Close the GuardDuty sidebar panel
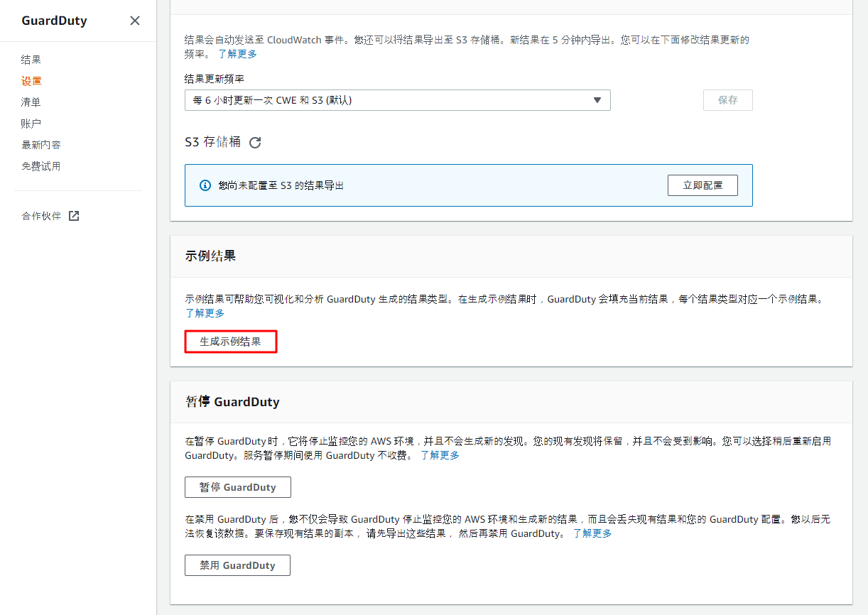Screen dimensions: 868x615 point(135,21)
